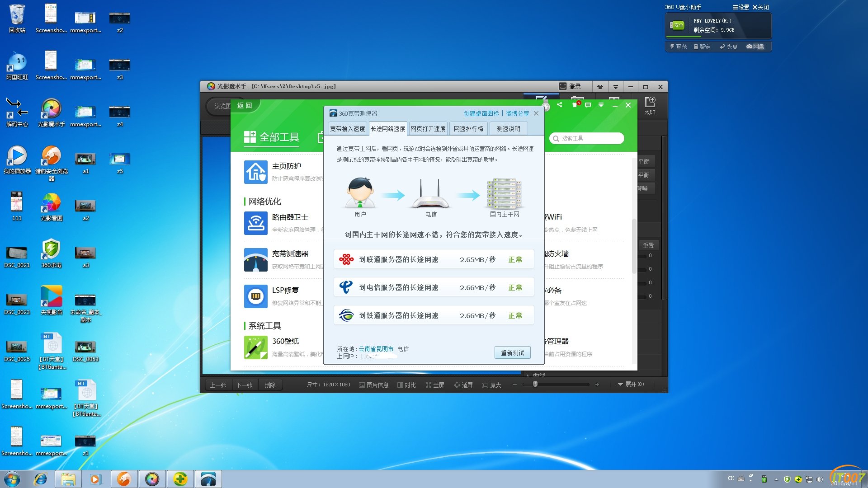The width and height of the screenshot is (868, 488).
Task: Open 阿里旺旺 desktop shortcut
Action: 17,66
